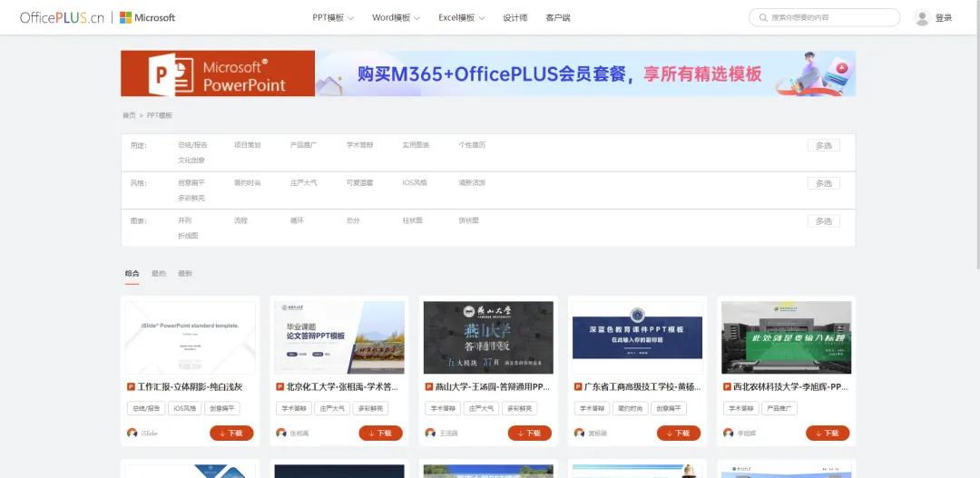Click the 张相禹 author name

(x=299, y=433)
